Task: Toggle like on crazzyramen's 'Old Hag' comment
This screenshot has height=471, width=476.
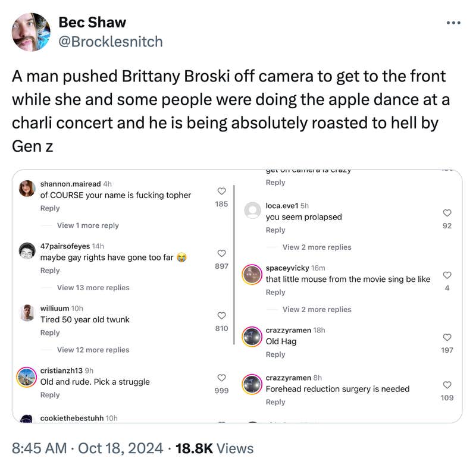Action: [447, 337]
